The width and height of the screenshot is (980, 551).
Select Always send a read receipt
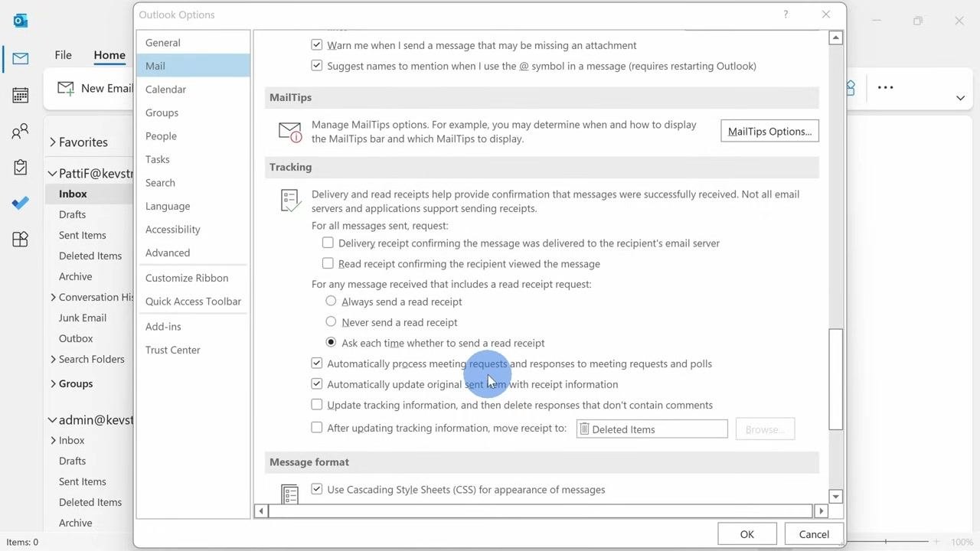[x=331, y=301]
